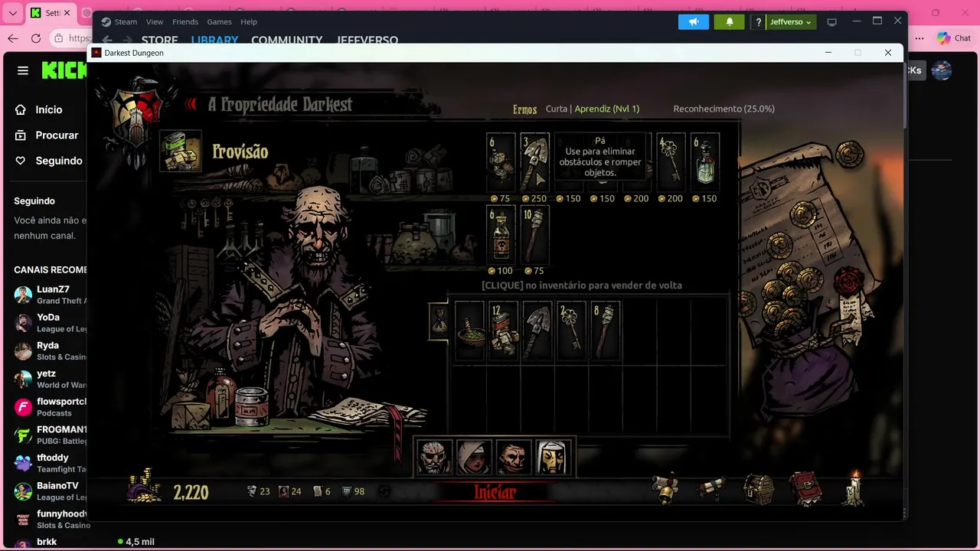Sell back the shovel in inventory
Screen dimensions: 980x551
pos(537,331)
